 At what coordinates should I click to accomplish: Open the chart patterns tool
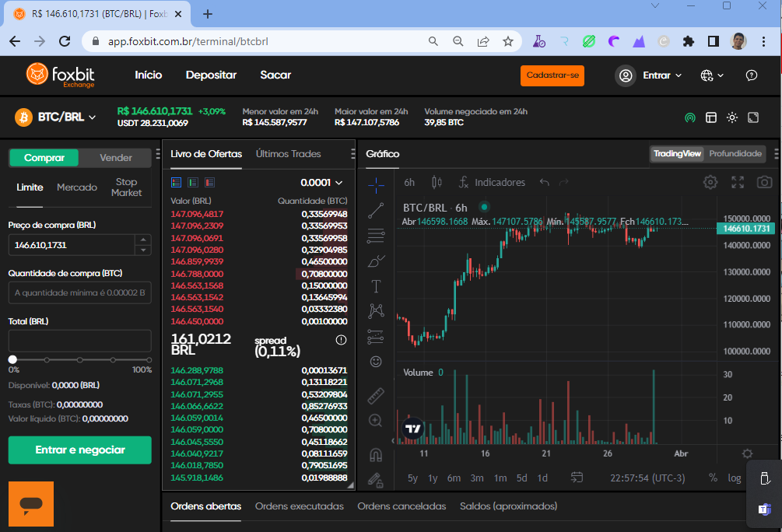pos(376,311)
